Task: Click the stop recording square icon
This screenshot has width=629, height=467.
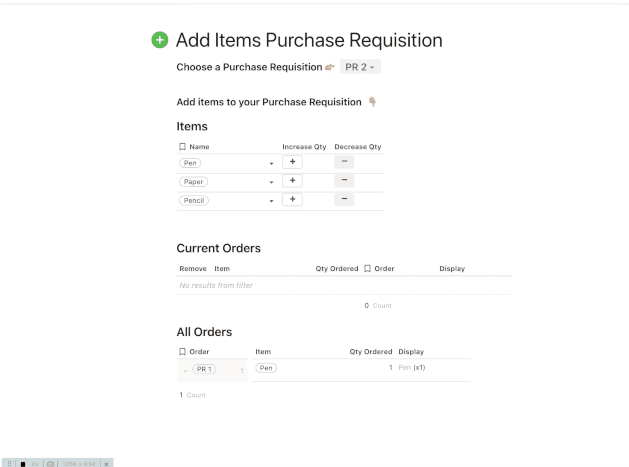Action: (x=22, y=463)
